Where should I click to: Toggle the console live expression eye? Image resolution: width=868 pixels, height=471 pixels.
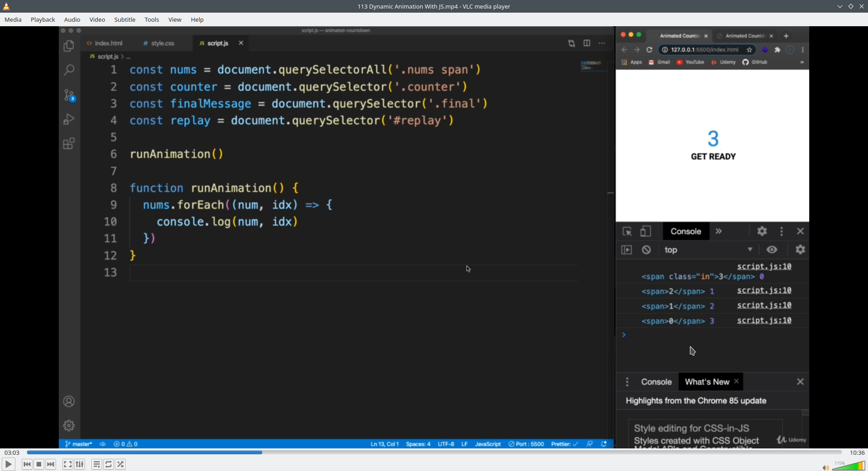point(772,250)
